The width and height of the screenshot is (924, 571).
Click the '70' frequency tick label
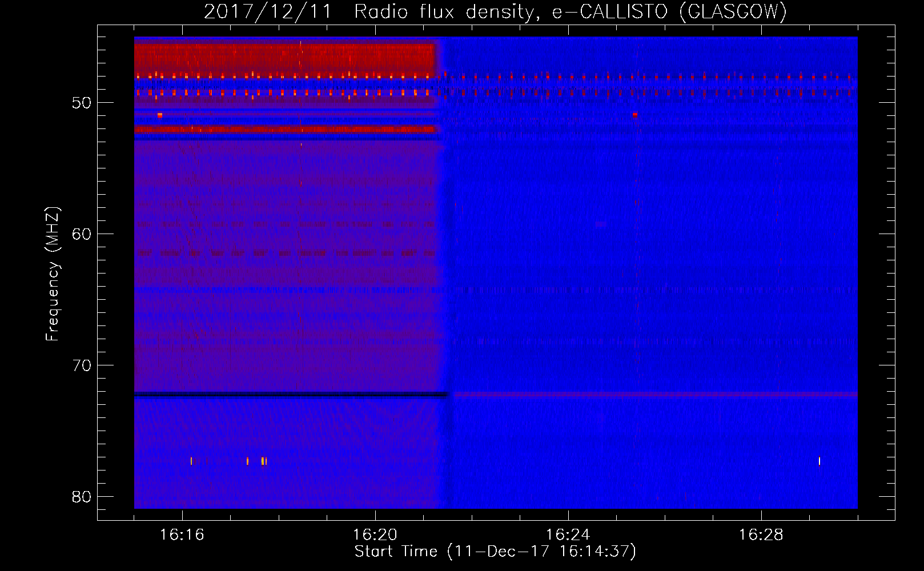(82, 365)
